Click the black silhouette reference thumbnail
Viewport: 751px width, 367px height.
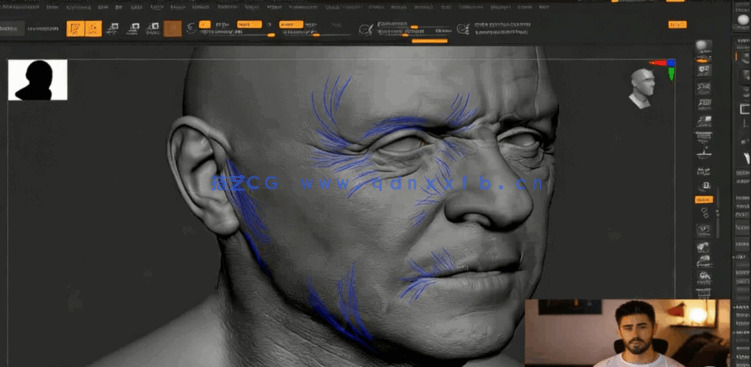37,80
